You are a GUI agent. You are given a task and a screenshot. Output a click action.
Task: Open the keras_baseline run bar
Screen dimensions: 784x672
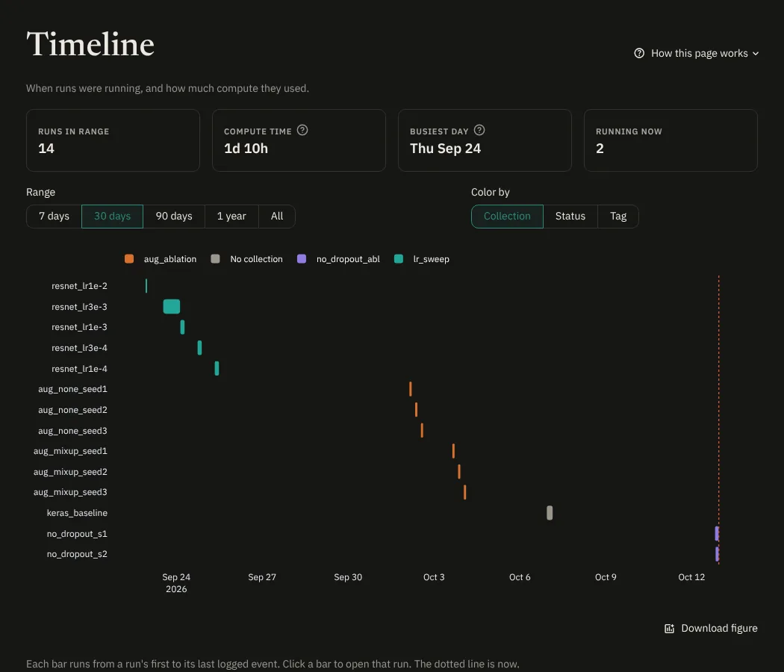(550, 513)
